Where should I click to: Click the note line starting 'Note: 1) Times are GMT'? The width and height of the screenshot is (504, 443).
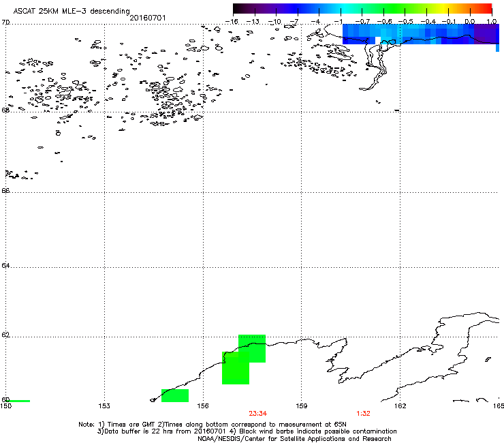pyautogui.click(x=212, y=425)
